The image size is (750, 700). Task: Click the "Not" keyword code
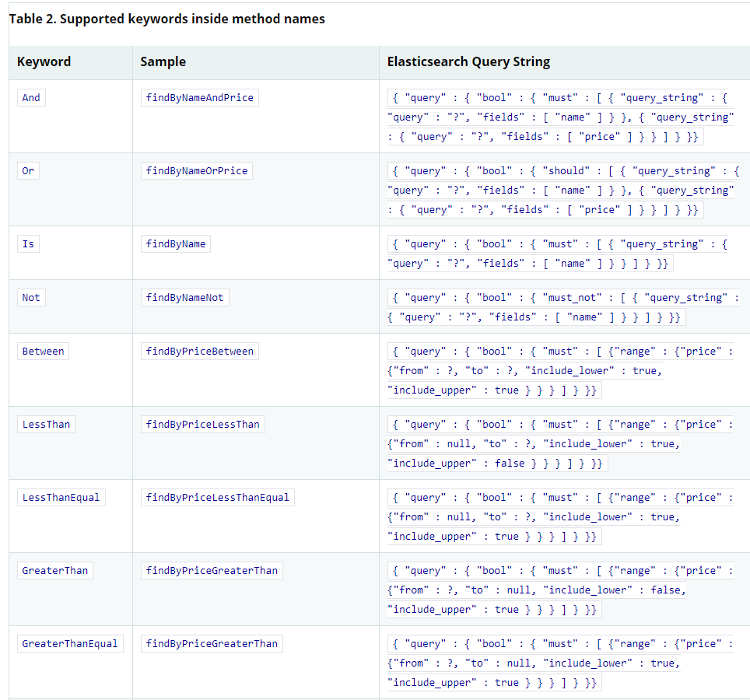pyautogui.click(x=31, y=297)
